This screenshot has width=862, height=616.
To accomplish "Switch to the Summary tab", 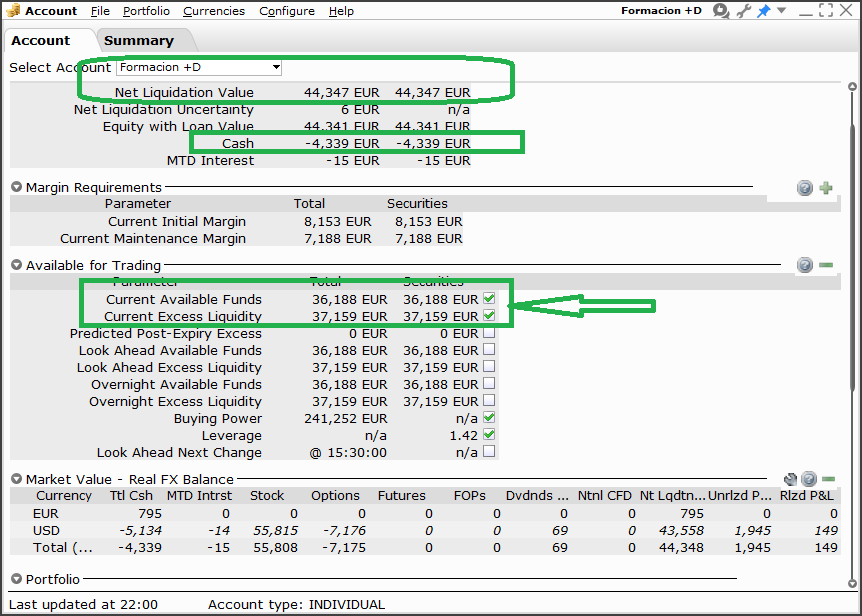I will point(138,41).
